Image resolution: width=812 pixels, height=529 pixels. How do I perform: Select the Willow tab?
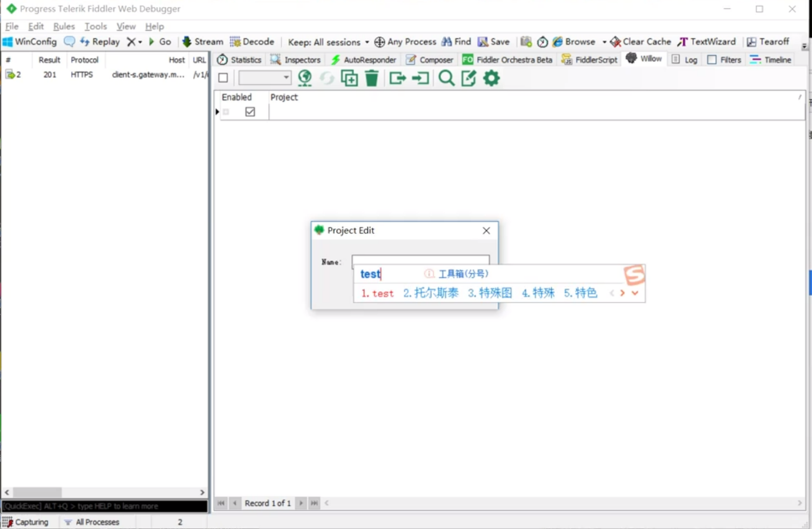pyautogui.click(x=644, y=59)
